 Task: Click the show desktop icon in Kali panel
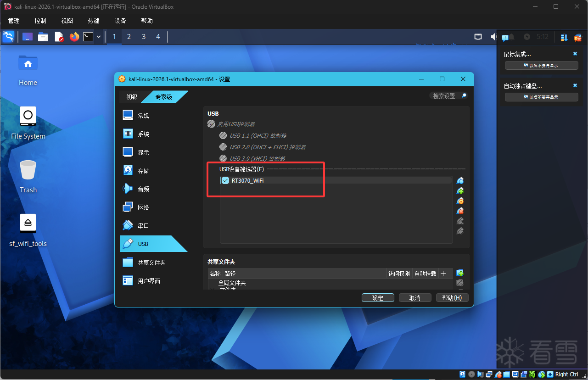point(28,37)
